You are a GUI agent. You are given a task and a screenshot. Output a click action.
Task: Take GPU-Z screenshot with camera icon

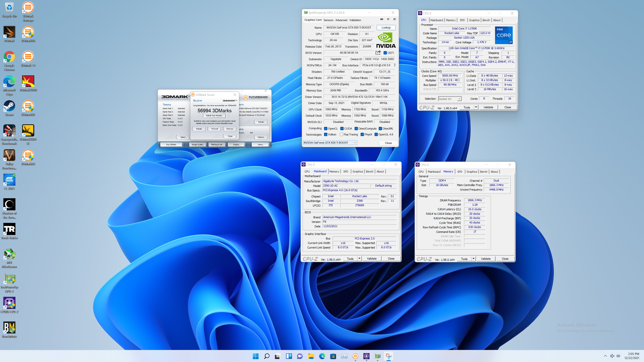coord(382,19)
